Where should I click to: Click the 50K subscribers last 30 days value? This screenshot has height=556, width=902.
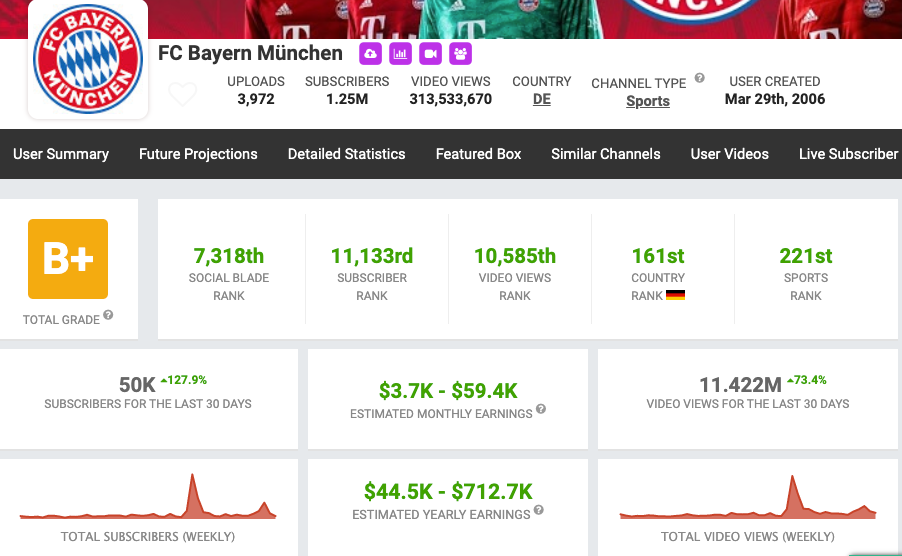point(137,385)
